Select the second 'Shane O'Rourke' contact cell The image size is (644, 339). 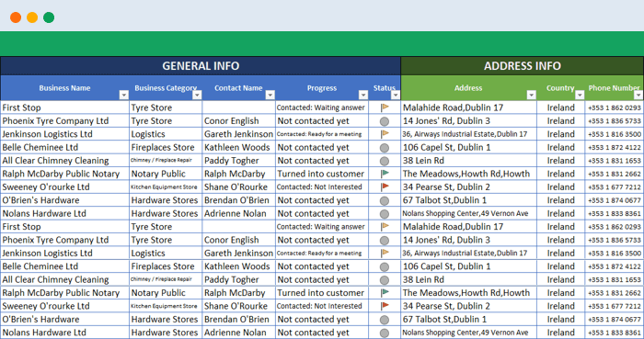[238, 306]
